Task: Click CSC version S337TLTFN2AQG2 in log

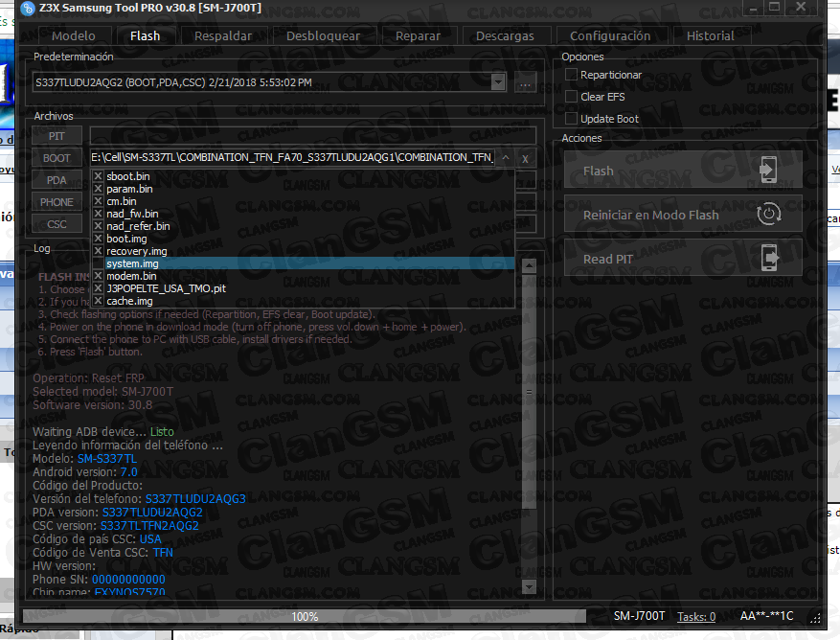Action: click(149, 526)
